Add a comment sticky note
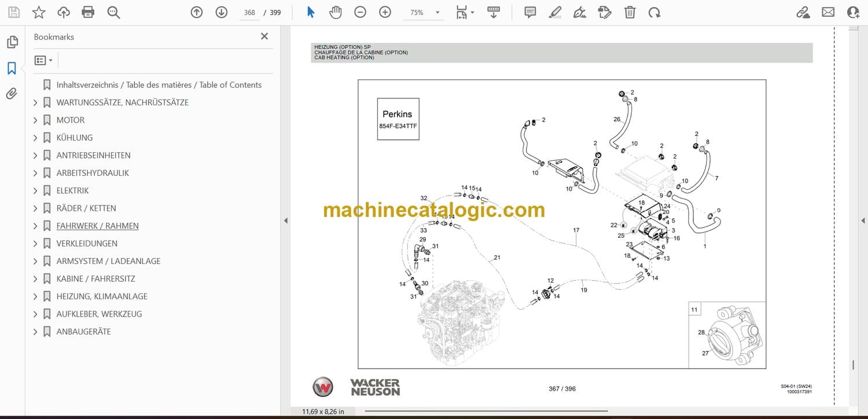The image size is (868, 419). (530, 12)
